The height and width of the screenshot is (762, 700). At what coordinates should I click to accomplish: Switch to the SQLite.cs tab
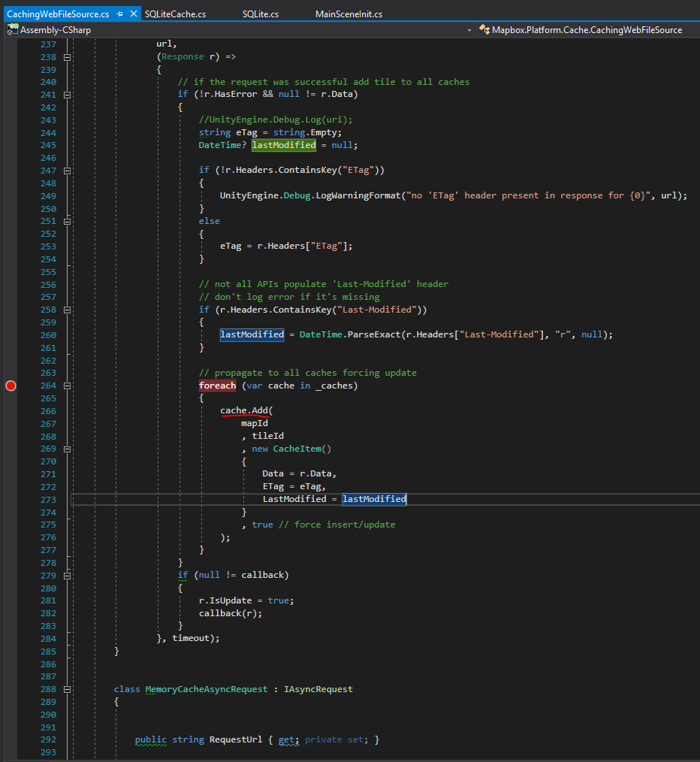pos(261,13)
